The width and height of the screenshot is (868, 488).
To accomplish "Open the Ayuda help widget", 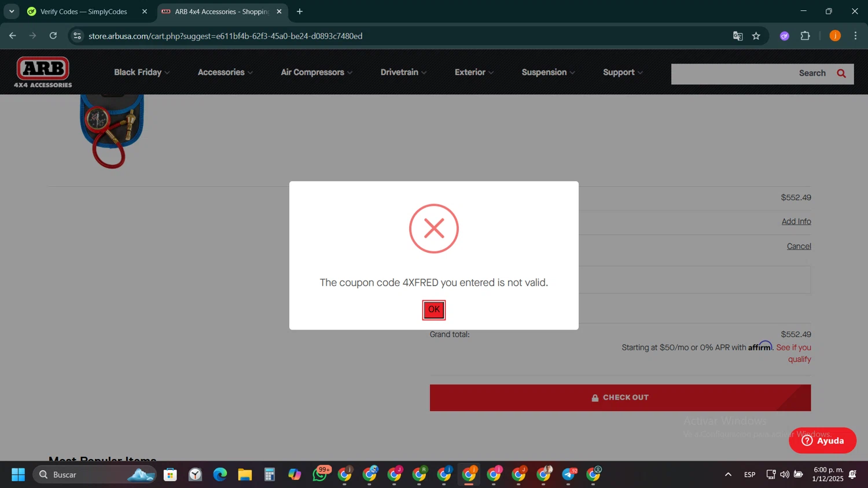I will (x=822, y=441).
